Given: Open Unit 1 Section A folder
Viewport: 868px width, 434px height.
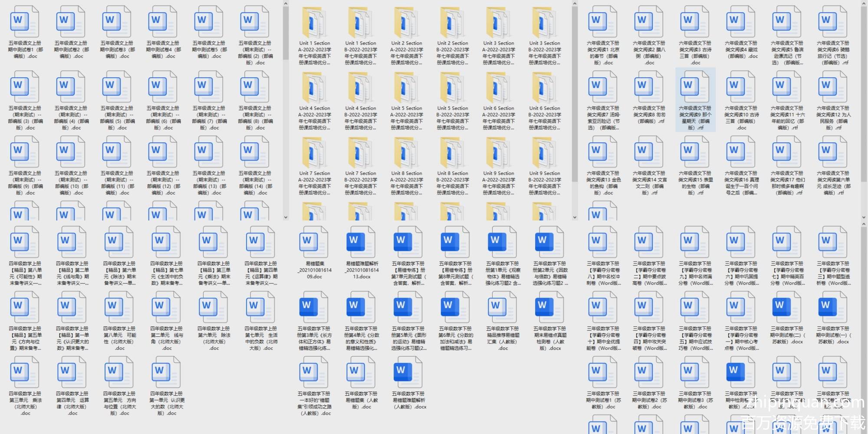Looking at the screenshot, I should (314, 22).
